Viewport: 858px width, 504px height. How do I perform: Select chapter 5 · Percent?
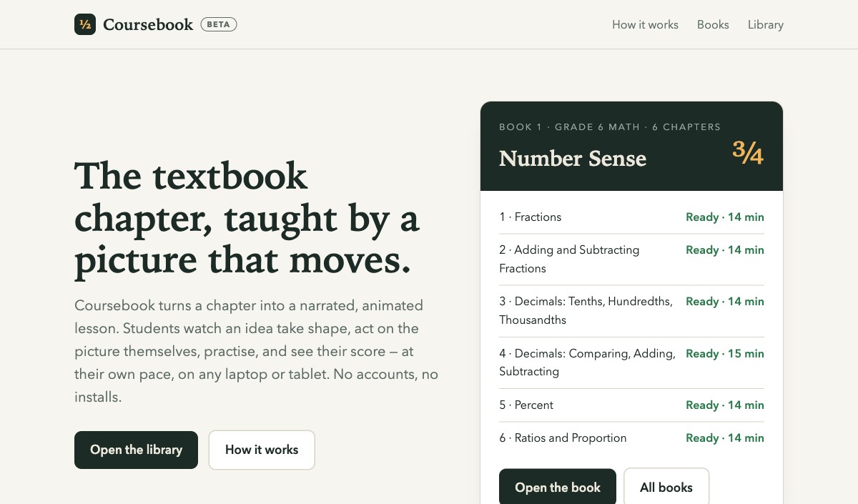point(631,405)
